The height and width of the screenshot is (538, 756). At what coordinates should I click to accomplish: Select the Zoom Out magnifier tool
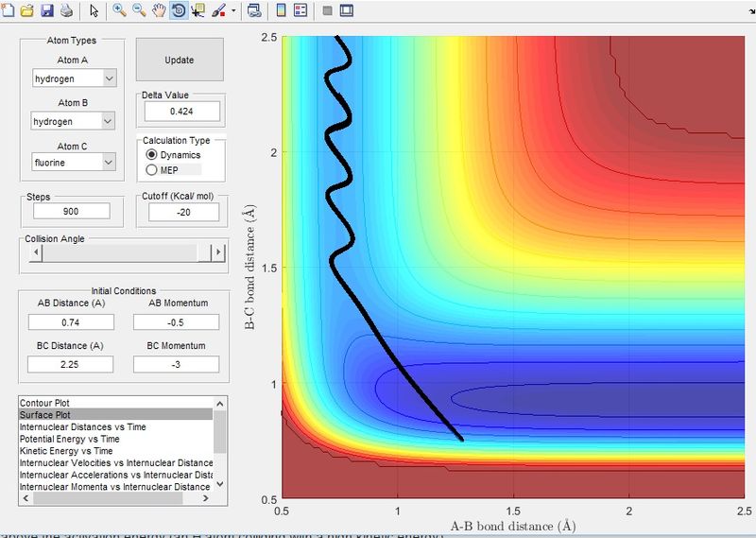pyautogui.click(x=139, y=10)
